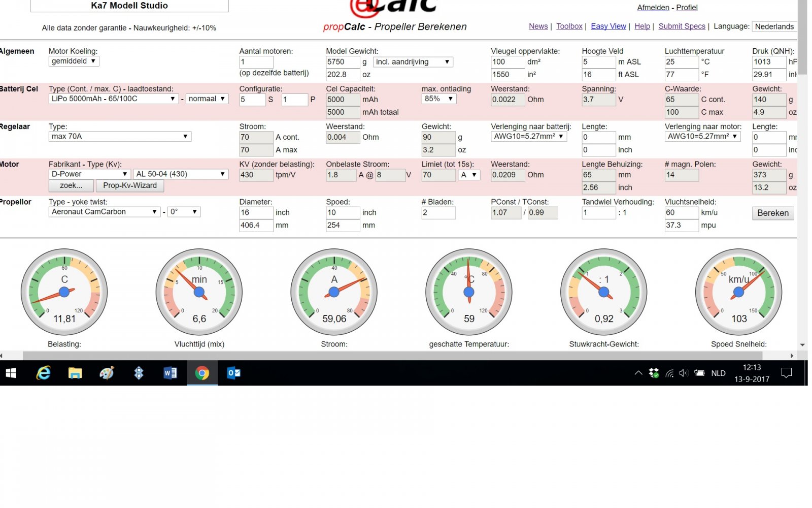Open the max. ontlading 85% dropdown

click(x=439, y=99)
